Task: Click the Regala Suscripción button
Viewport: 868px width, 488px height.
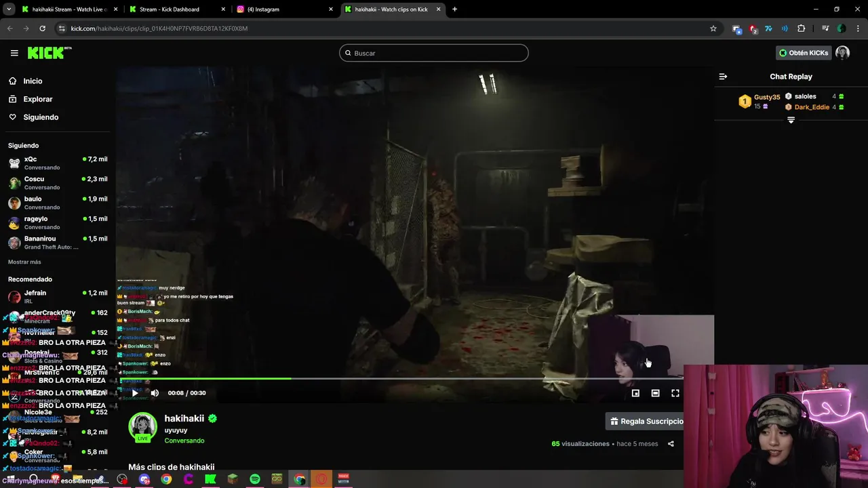Action: coord(646,421)
